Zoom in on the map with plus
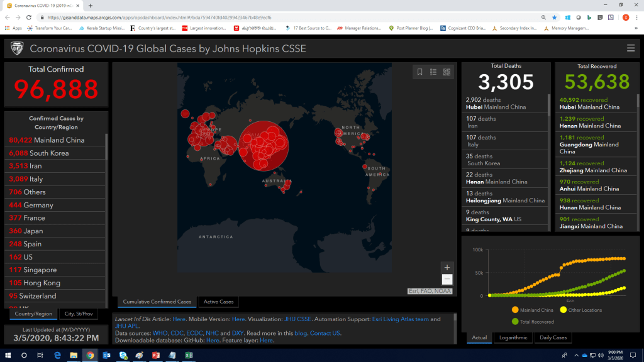The image size is (644, 362). click(x=447, y=267)
